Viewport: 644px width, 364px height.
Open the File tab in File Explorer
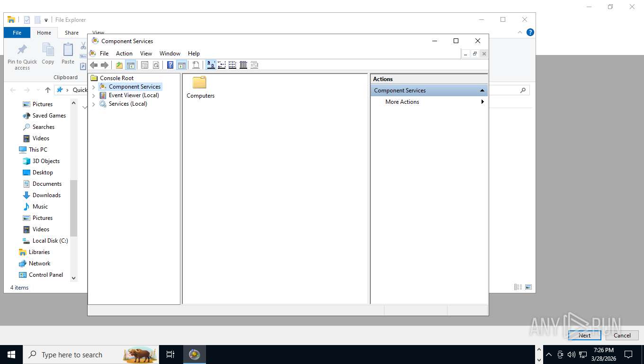pos(17,33)
